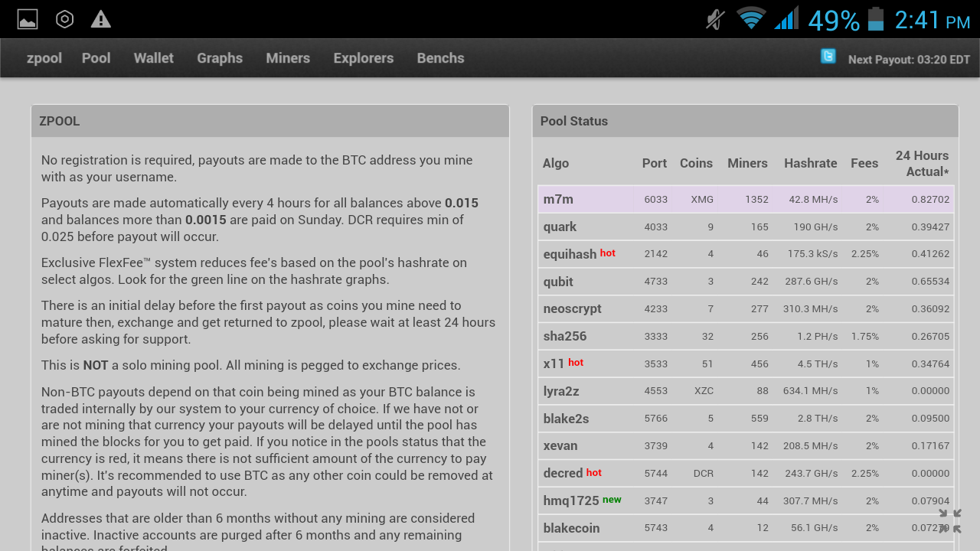
Task: Select the quark algo
Action: [x=560, y=227]
